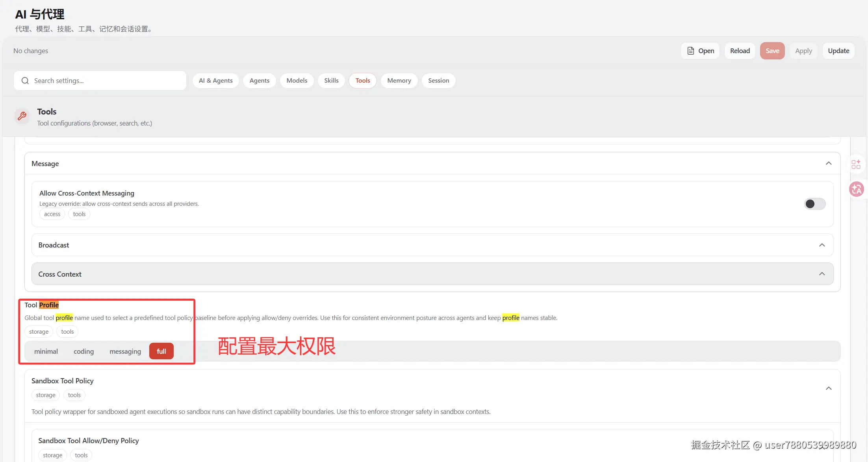This screenshot has height=462, width=868.
Task: Click the red Save button
Action: tap(772, 51)
